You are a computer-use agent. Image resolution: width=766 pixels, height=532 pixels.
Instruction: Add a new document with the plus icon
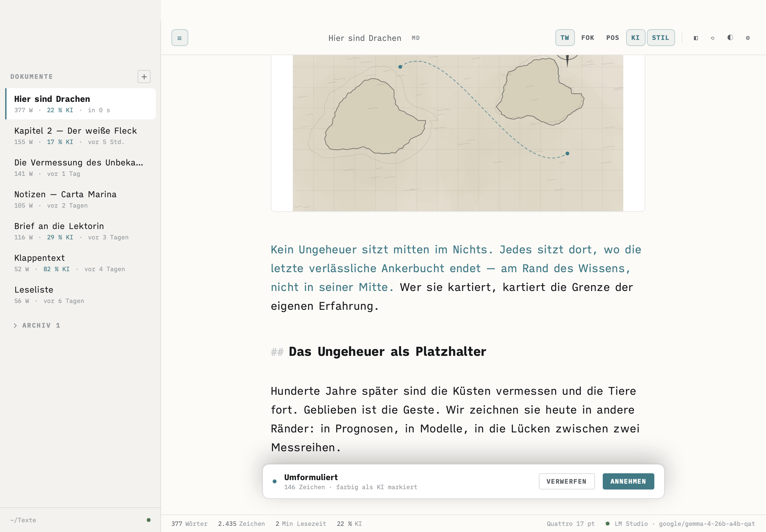[x=144, y=77]
